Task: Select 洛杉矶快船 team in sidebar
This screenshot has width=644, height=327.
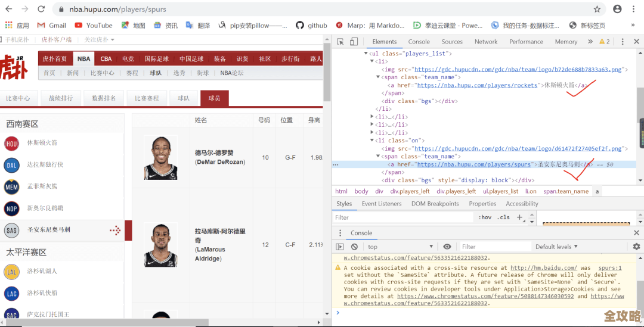Action: (x=42, y=293)
